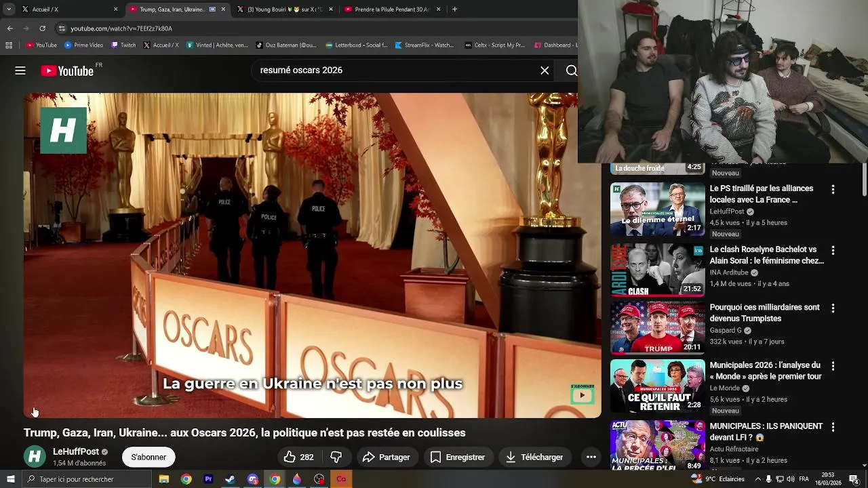Open the apps grid in bookmarks bar
868x488 pixels.
(9, 45)
